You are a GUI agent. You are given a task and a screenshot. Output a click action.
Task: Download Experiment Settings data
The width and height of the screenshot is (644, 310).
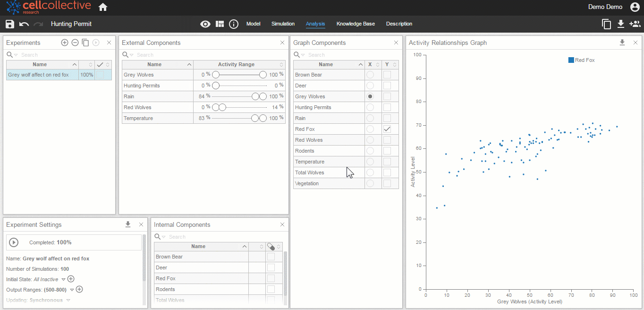click(128, 224)
